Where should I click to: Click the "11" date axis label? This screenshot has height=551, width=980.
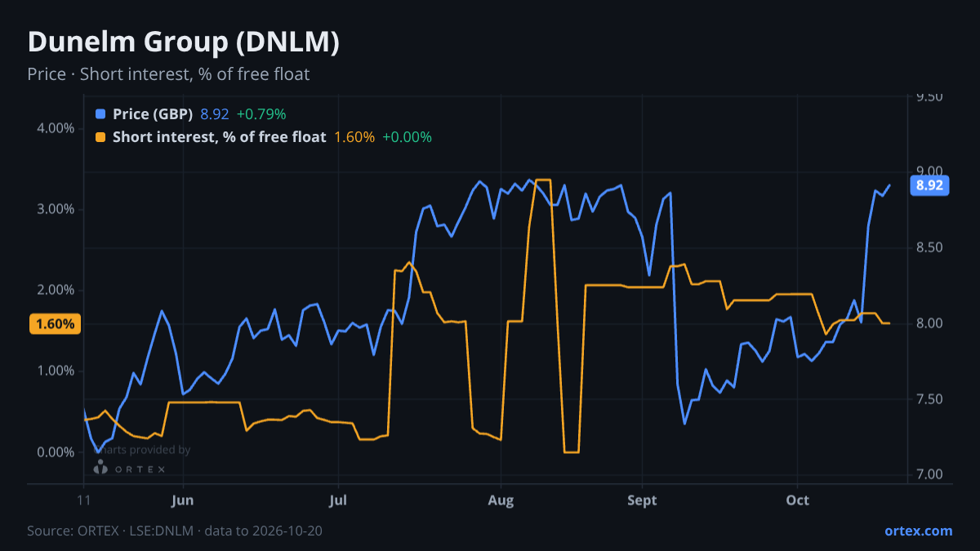pos(84,500)
